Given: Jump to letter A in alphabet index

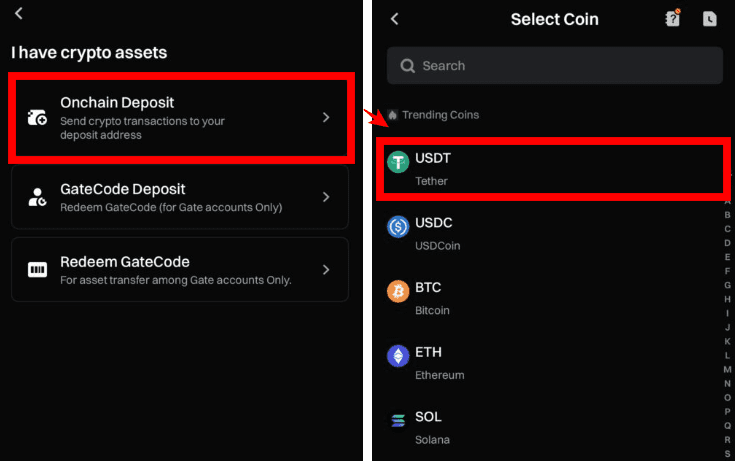Looking at the screenshot, I should pyautogui.click(x=727, y=200).
